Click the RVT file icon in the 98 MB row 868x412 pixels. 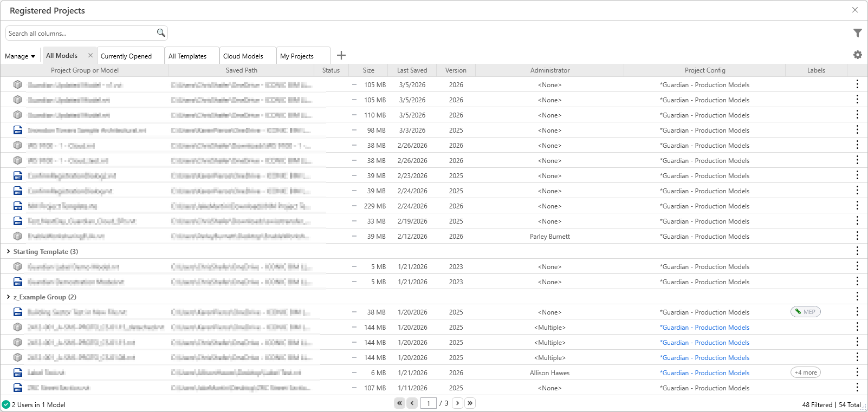pos(18,130)
